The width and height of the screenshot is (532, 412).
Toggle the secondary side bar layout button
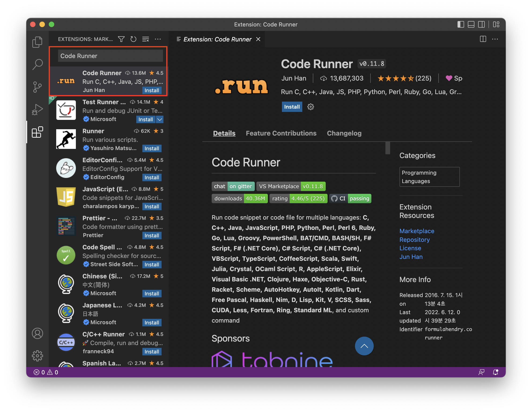click(x=481, y=24)
